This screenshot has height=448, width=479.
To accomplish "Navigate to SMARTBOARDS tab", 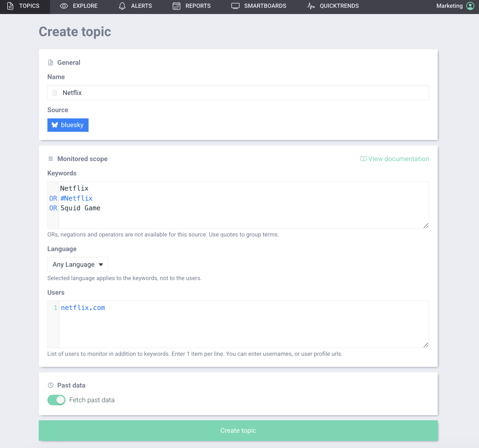I will click(x=259, y=6).
